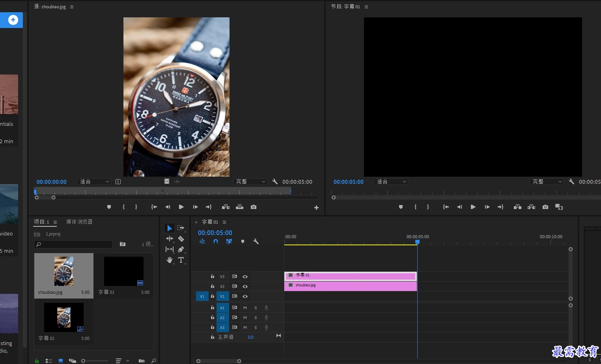Select the shoubiao.jpg clip on timeline
Image resolution: width=601 pixels, height=364 pixels.
[350, 286]
